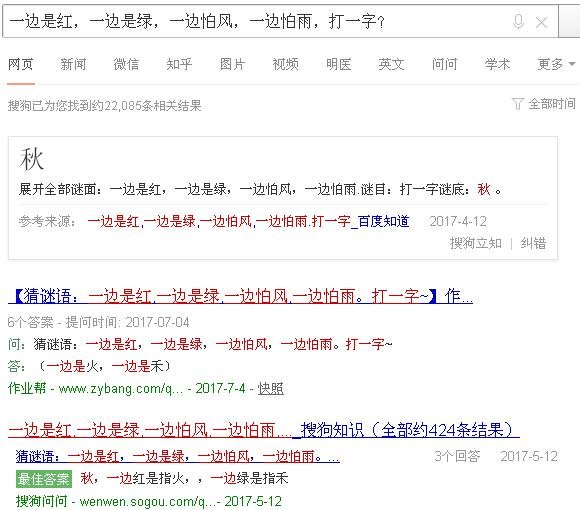Viewport: 580px width, 510px height.
Task: Open the 明医 tab
Action: (x=338, y=64)
